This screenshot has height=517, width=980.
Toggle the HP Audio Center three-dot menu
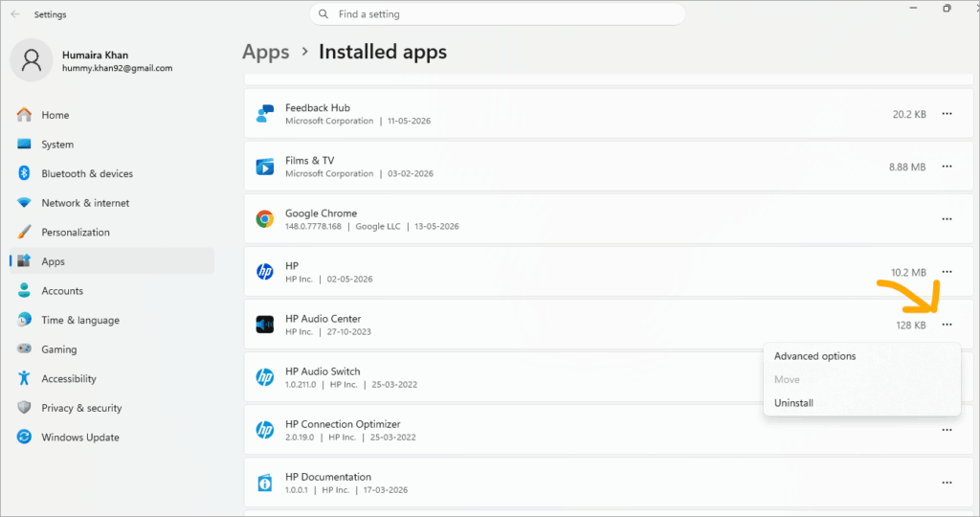[947, 325]
